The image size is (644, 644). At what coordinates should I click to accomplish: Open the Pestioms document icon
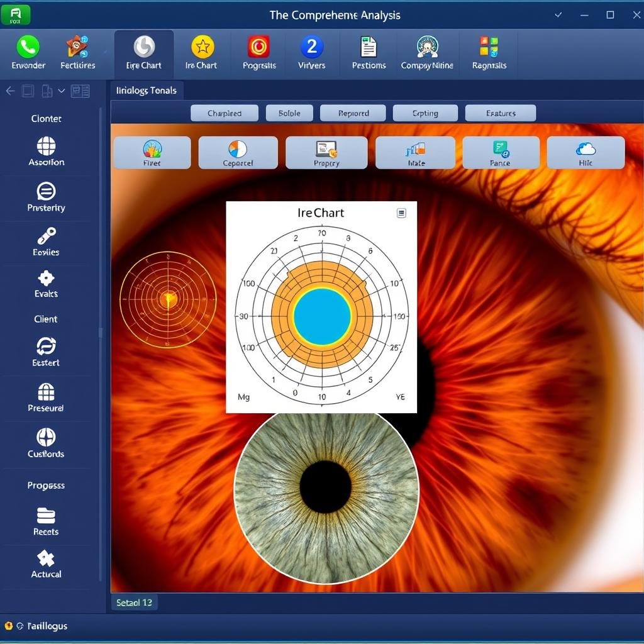(369, 53)
